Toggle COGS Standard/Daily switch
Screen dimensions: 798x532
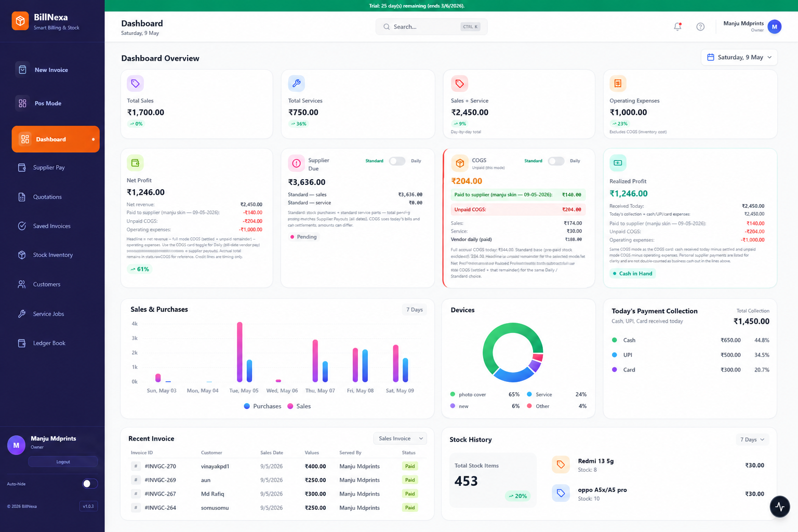(x=556, y=161)
